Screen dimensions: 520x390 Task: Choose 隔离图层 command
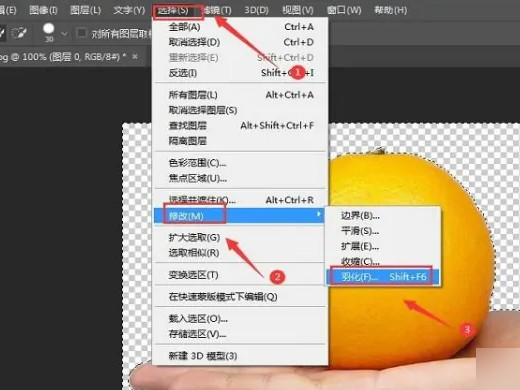coord(240,141)
